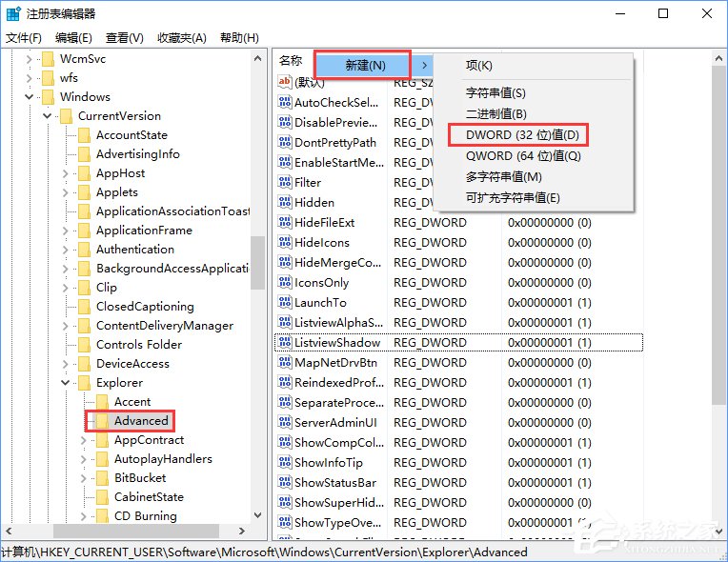728x562 pixels.
Task: Select the ClosedCaptioning tree item
Action: coord(145,307)
